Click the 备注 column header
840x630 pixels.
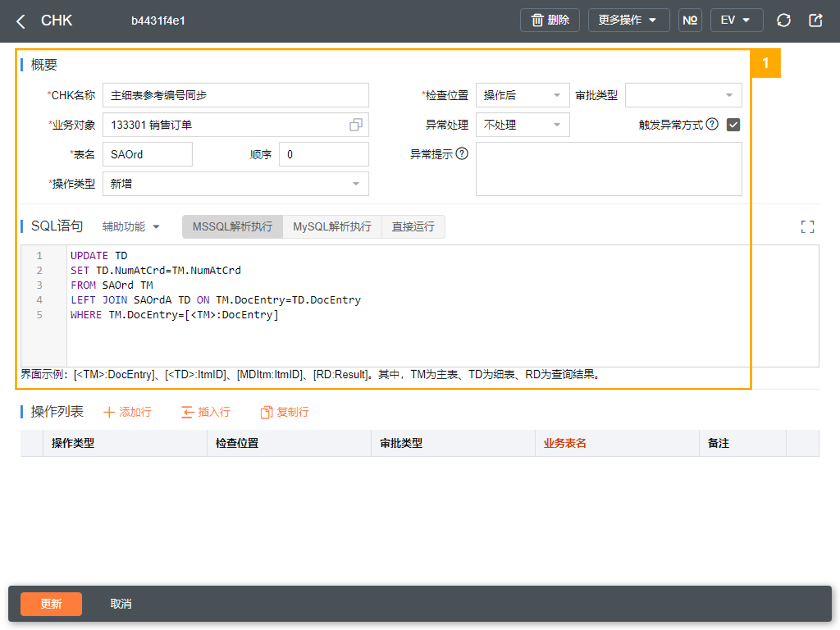point(743,443)
